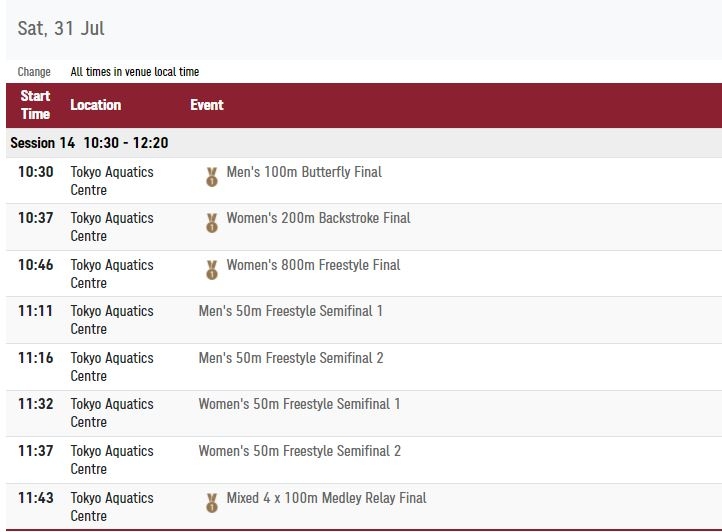Click Tokyo Aquatics Centre in the 11:43 row

pos(112,507)
